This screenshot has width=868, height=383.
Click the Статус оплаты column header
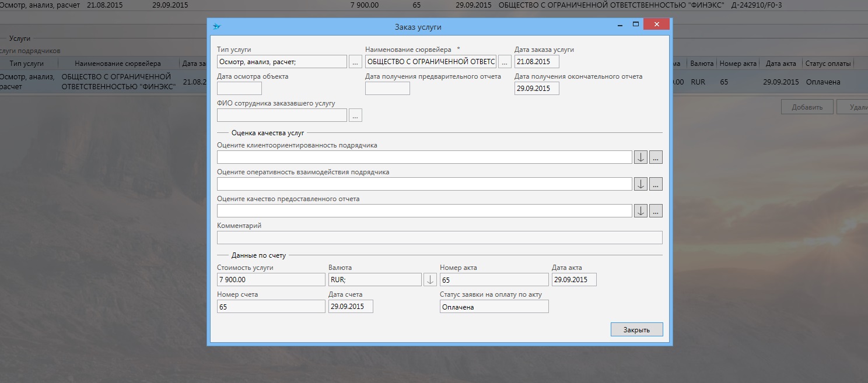point(827,64)
